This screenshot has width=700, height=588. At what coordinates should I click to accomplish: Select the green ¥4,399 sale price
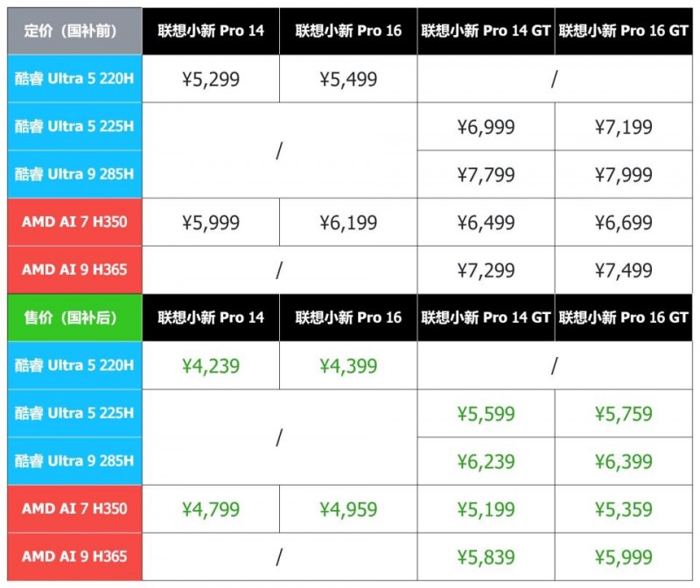point(348,366)
